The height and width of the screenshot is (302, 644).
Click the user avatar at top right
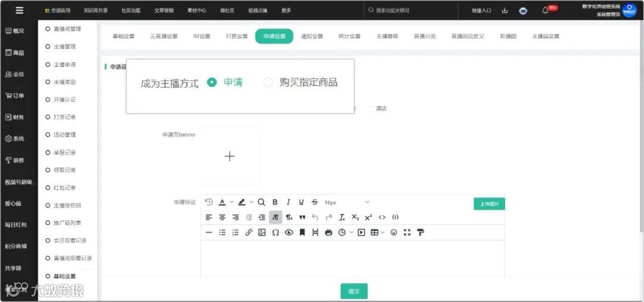point(629,11)
